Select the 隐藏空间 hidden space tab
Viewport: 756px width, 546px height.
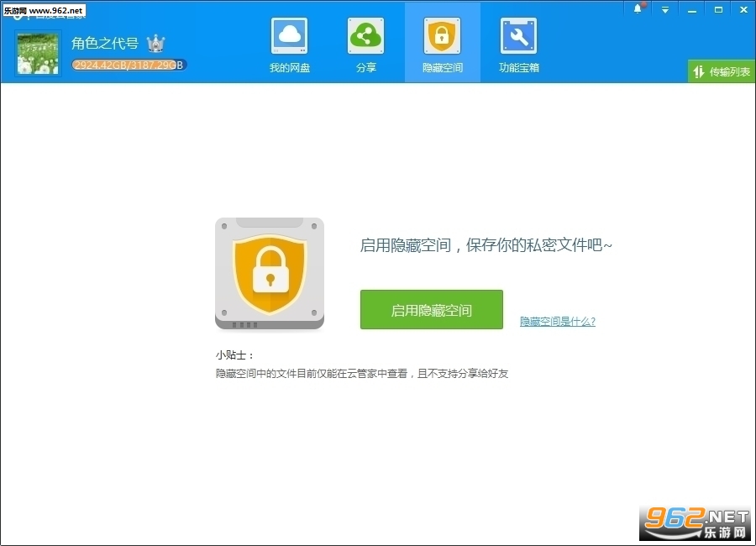(x=442, y=44)
